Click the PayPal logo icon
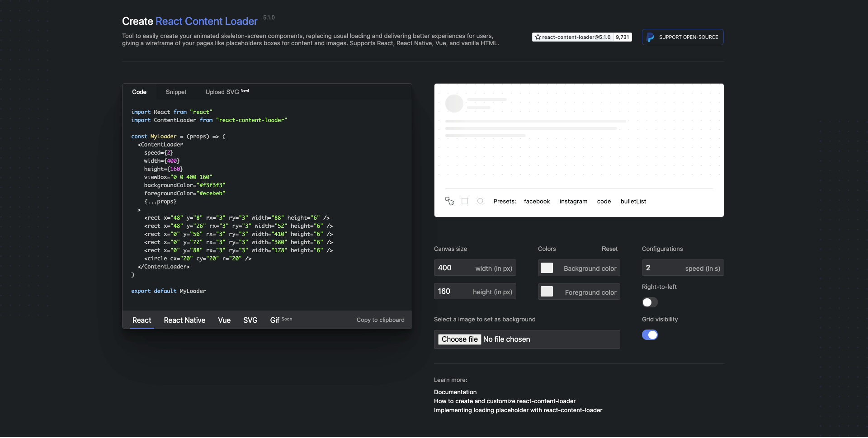 point(650,37)
